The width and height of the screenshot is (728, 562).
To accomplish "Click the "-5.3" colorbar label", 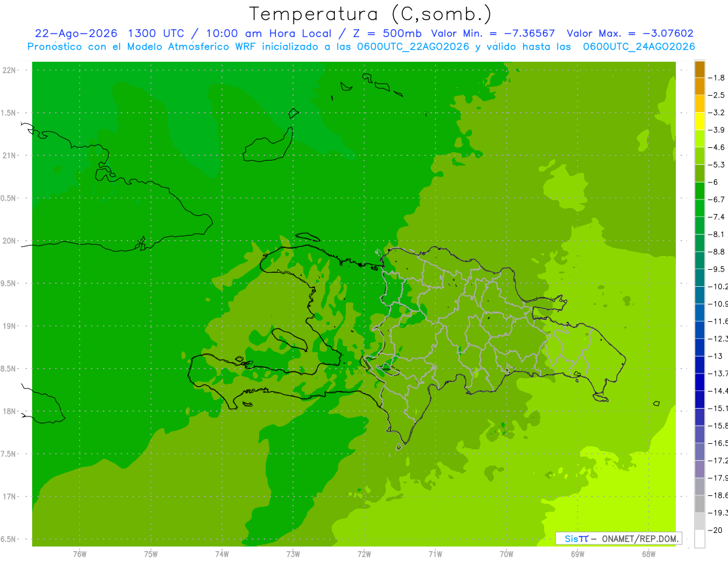I will [x=717, y=164].
